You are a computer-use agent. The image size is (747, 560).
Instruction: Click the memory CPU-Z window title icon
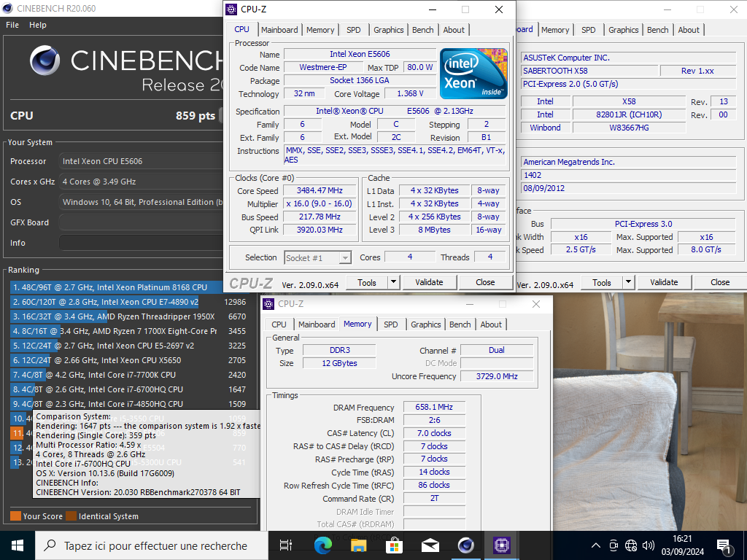point(268,304)
